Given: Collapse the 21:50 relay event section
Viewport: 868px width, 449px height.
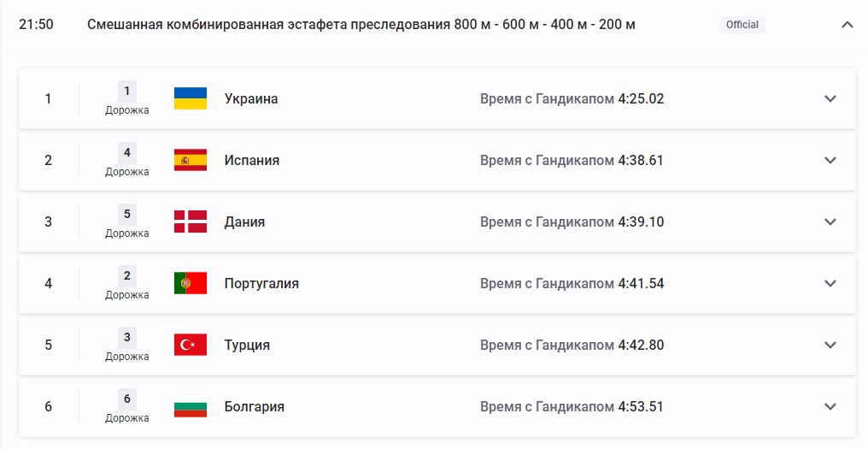Looking at the screenshot, I should pos(847,25).
